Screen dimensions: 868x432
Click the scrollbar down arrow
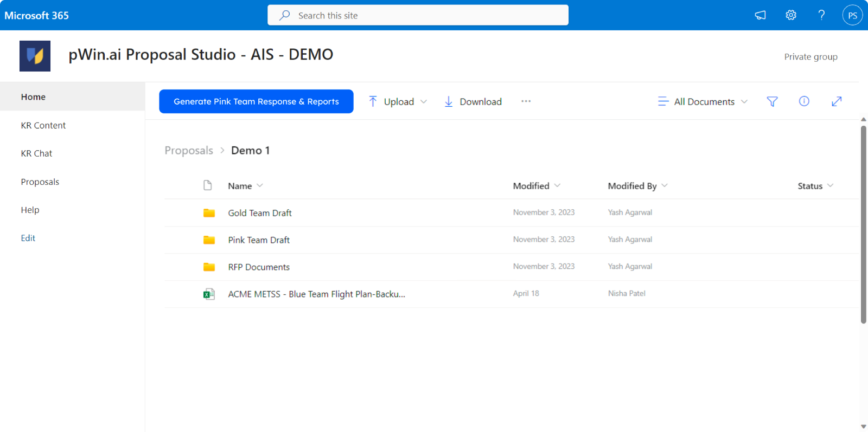tap(863, 427)
